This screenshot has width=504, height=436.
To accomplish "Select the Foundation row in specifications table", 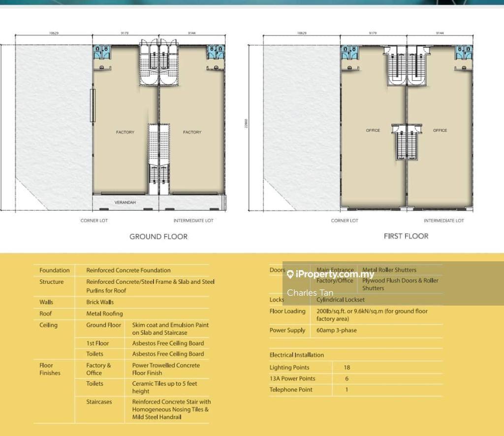I will pyautogui.click(x=55, y=270).
